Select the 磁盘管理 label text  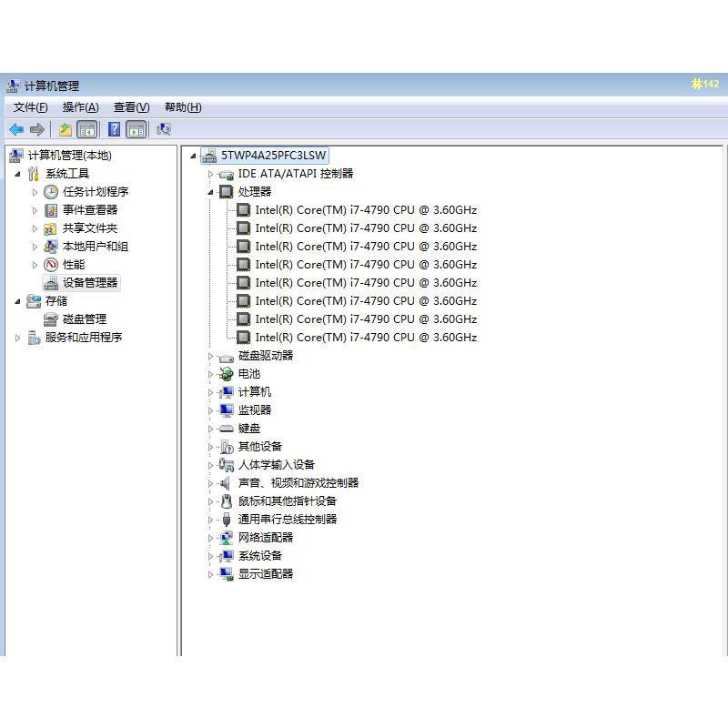coord(85,319)
